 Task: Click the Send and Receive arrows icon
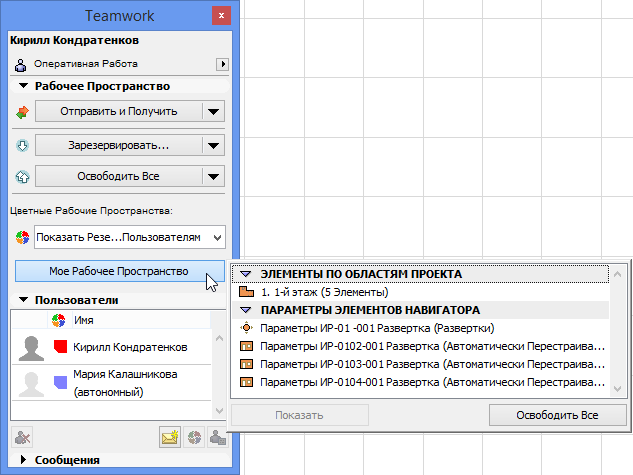22,112
